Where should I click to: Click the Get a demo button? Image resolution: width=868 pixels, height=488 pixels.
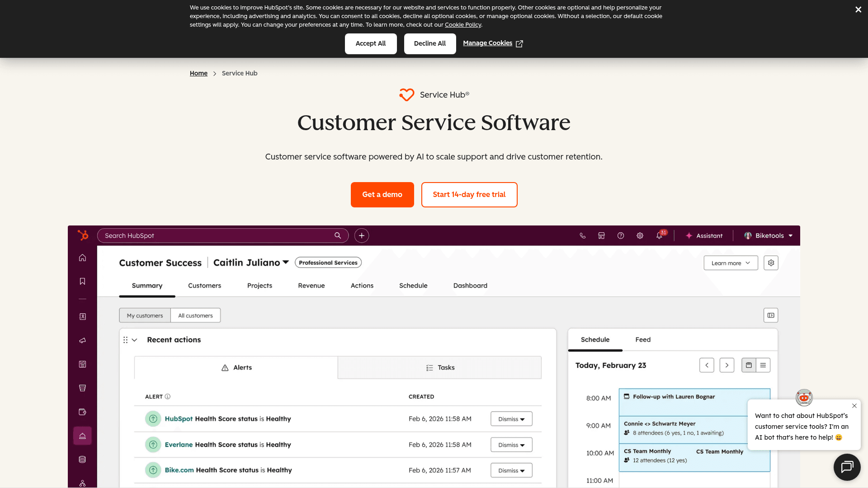pyautogui.click(x=382, y=195)
